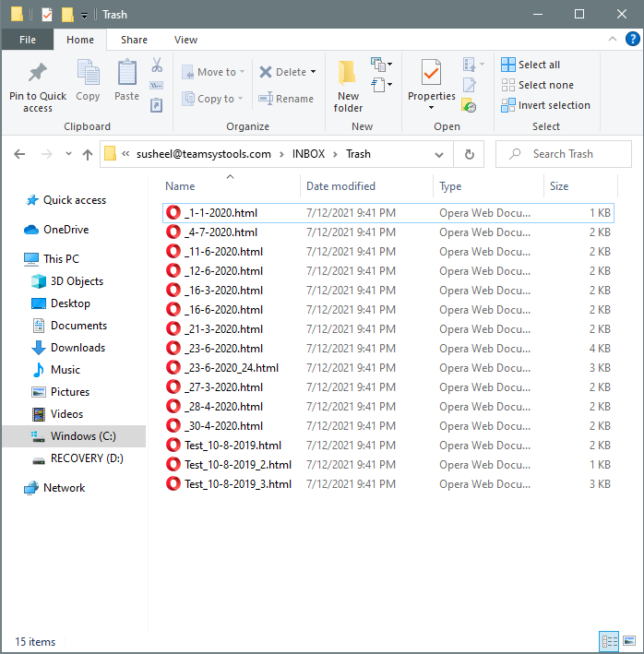Viewport: 644px width, 654px height.
Task: Click the Copy ribbon icon
Action: tap(88, 72)
